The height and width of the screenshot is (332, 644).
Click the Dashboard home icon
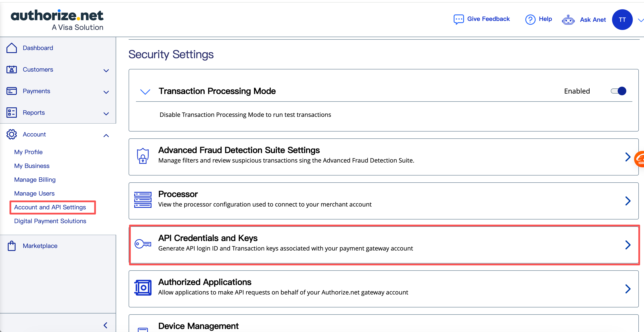tap(11, 48)
